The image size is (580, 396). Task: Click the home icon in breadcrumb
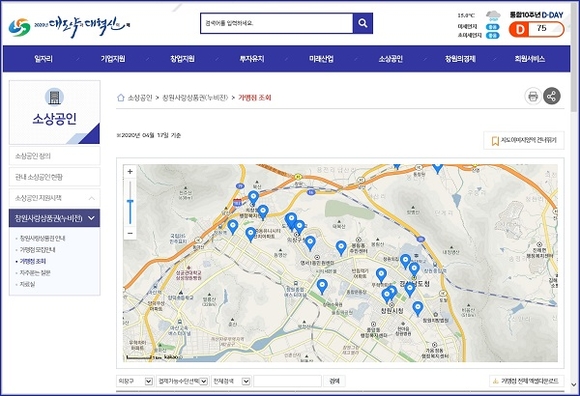click(121, 98)
